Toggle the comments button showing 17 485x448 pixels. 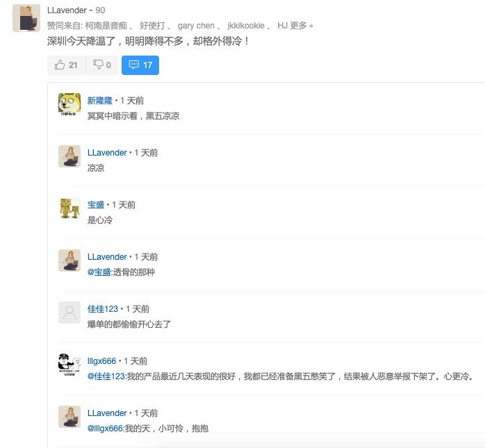tap(140, 65)
